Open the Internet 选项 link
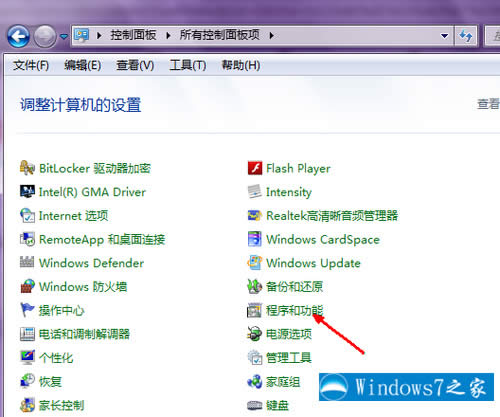The width and height of the screenshot is (500, 417). (73, 216)
